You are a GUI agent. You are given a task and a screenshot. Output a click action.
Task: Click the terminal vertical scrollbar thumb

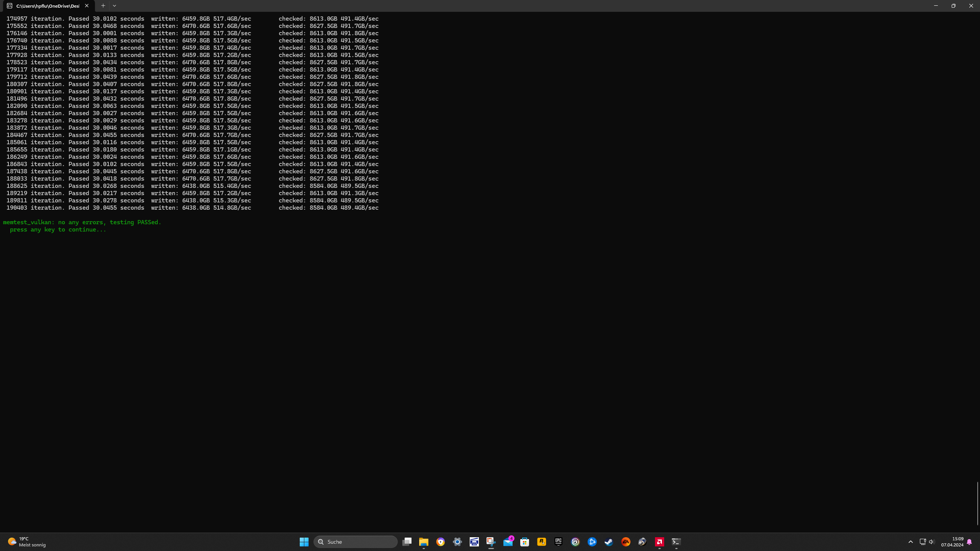coord(977,503)
